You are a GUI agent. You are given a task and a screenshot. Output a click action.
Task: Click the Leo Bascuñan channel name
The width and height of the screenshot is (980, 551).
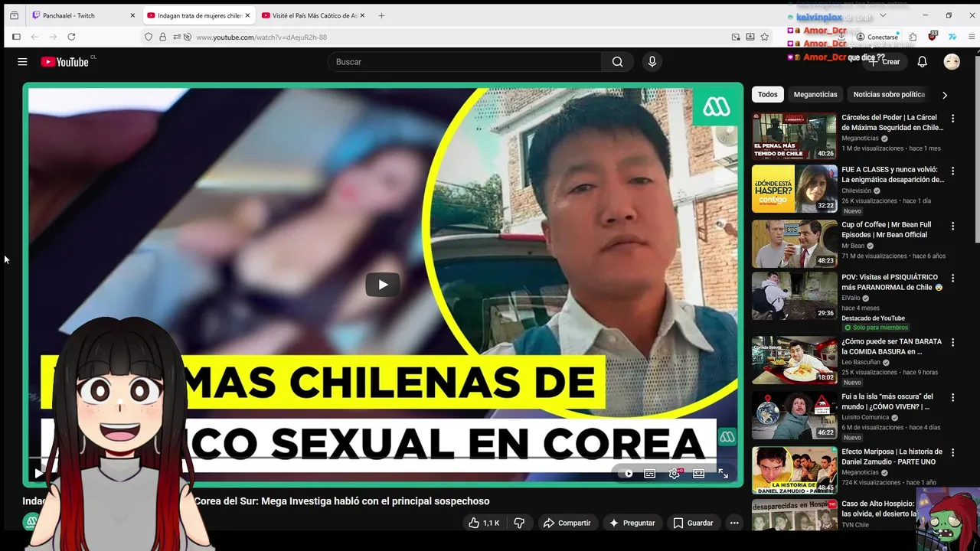tap(861, 362)
